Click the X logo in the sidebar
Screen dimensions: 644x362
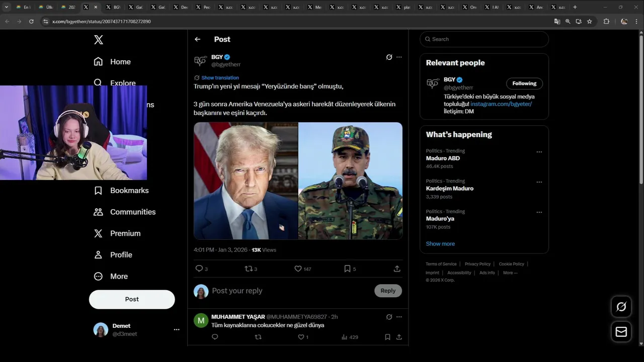(99, 40)
